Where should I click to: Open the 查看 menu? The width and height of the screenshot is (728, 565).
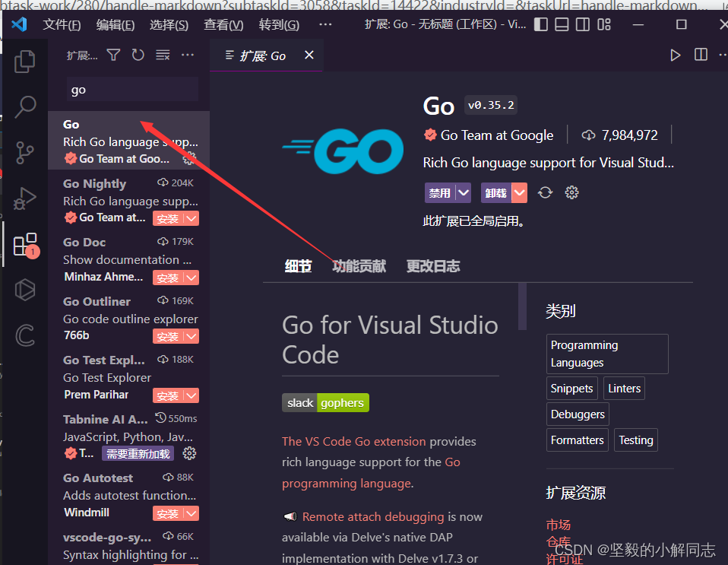point(223,24)
